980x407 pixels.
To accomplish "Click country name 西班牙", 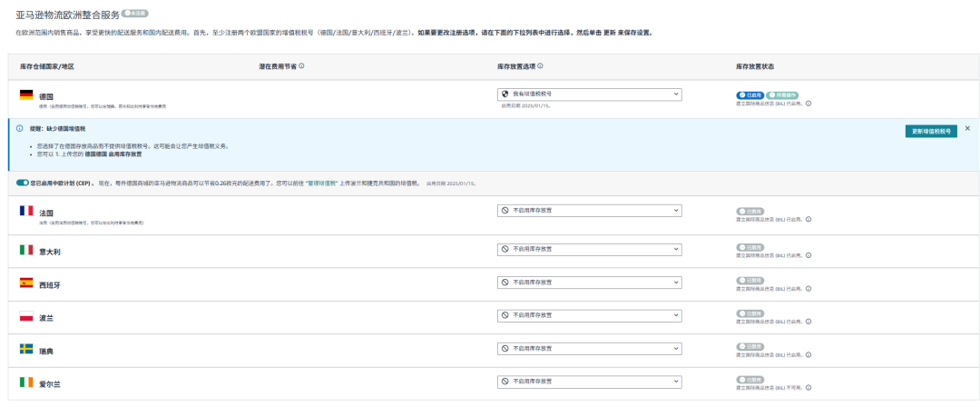I will (x=49, y=285).
